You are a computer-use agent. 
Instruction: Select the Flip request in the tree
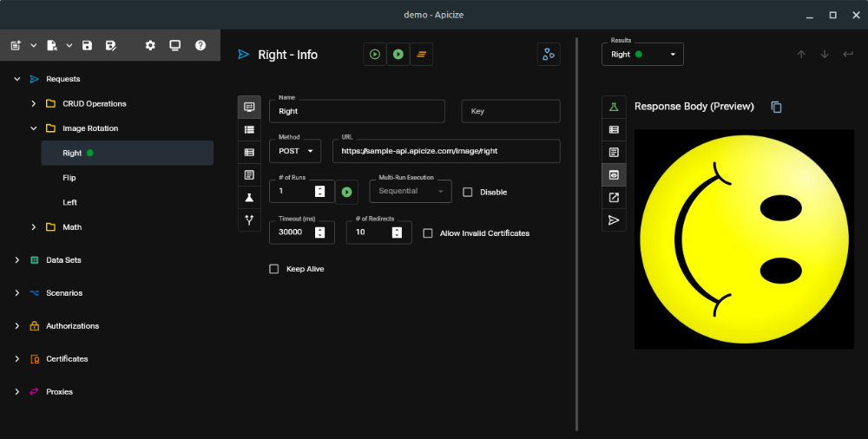tap(71, 178)
